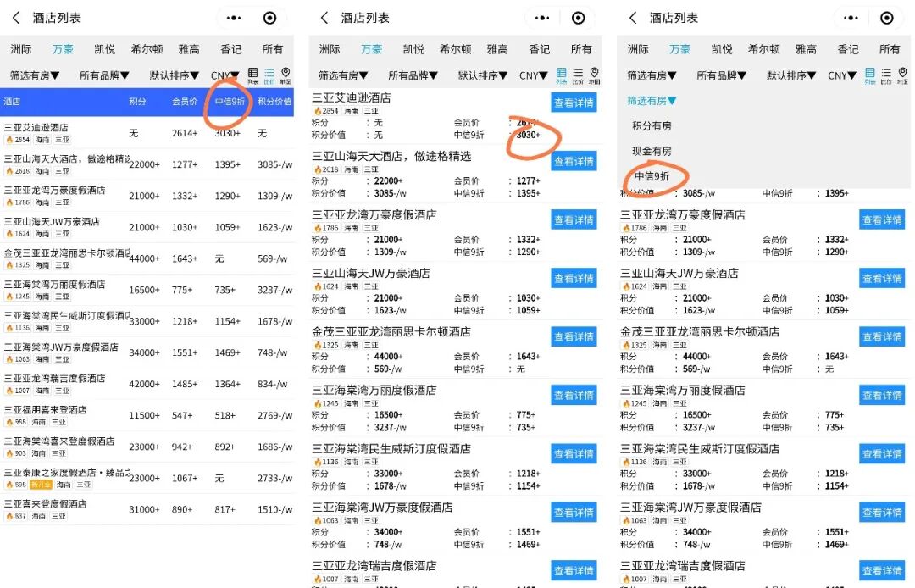915x588 pixels.
Task: Tap the circular close-target icon in middle panel
Action: [578, 18]
